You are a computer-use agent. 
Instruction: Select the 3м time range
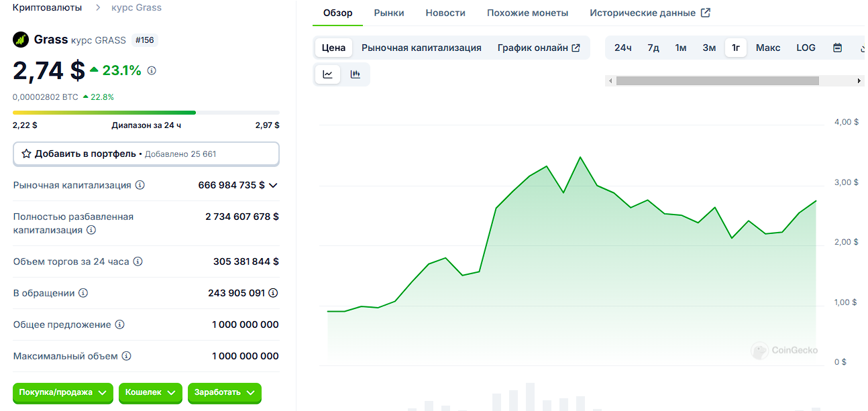[x=709, y=48]
